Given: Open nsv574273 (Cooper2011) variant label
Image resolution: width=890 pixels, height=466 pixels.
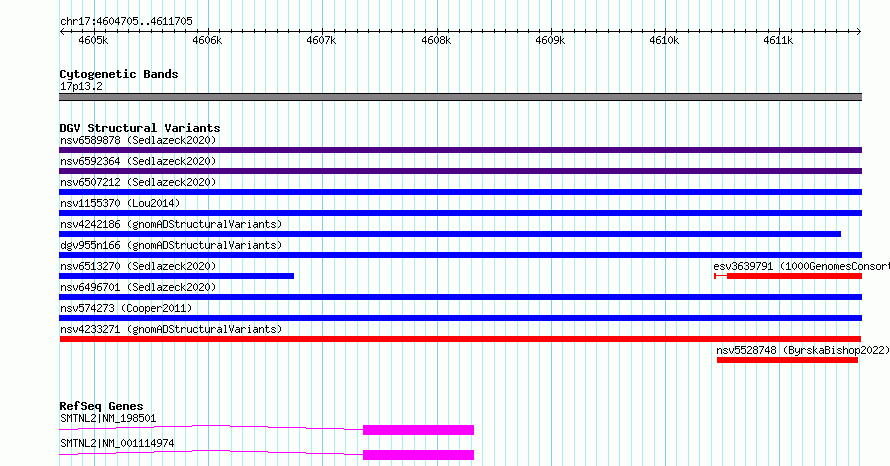Looking at the screenshot, I should 126,308.
